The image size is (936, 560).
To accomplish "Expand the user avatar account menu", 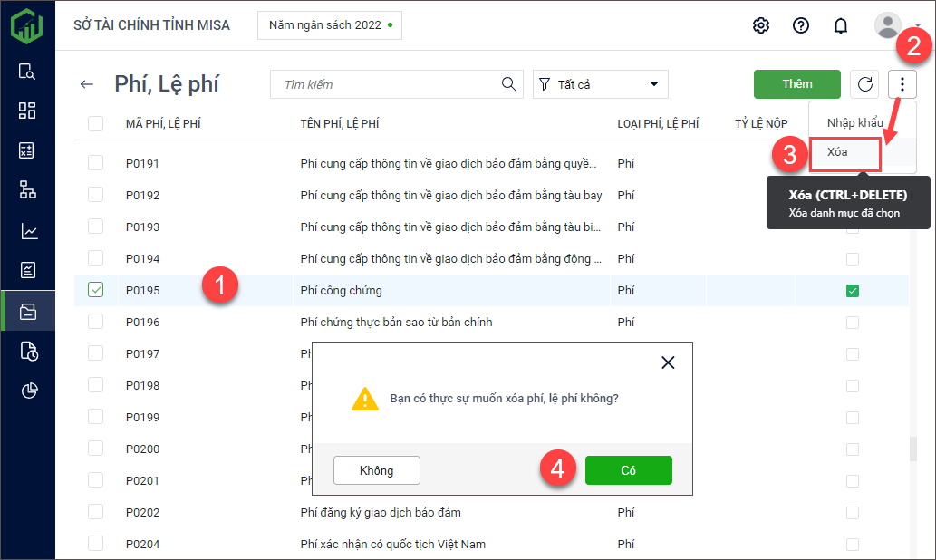I will (893, 25).
